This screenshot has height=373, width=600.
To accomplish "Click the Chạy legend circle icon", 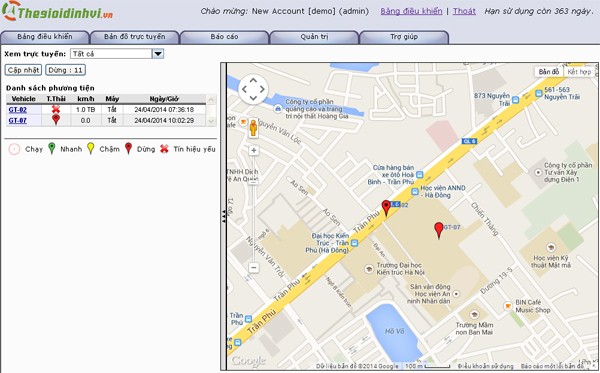I will coord(15,149).
